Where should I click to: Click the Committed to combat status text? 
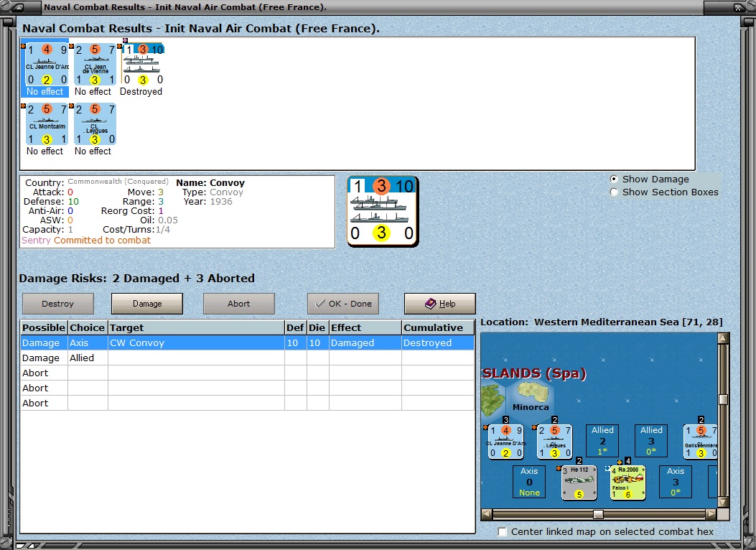click(102, 240)
